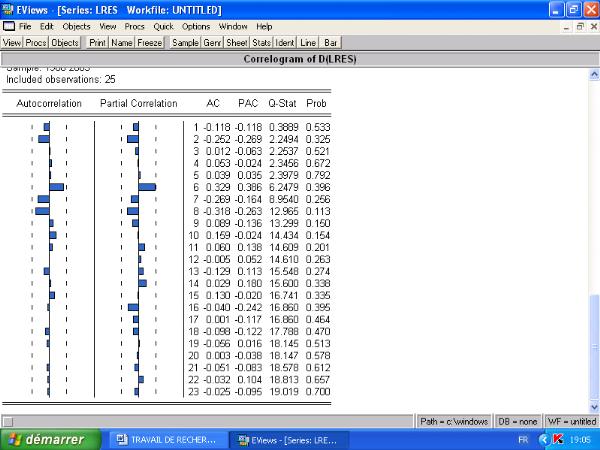Open the Procs menu in menu bar

tap(134, 26)
